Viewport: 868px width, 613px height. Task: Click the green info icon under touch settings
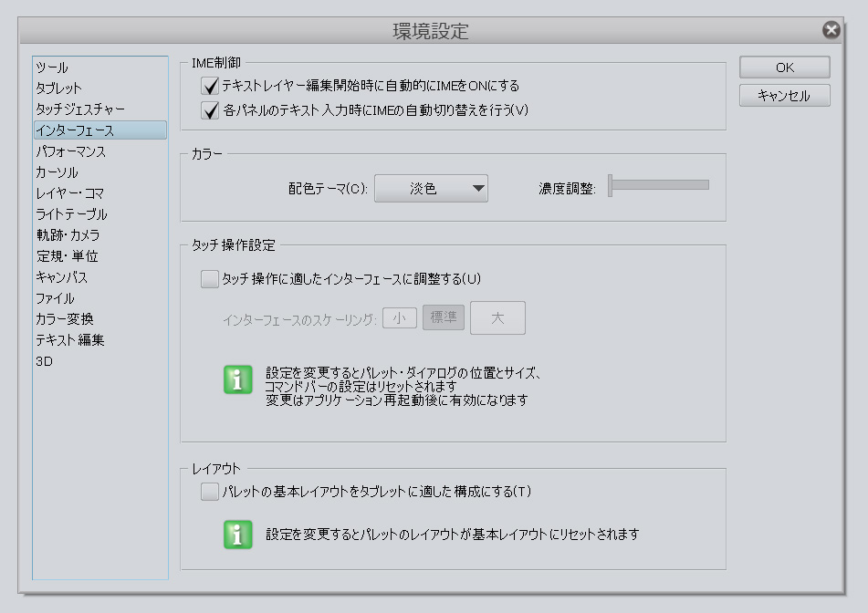coord(238,380)
